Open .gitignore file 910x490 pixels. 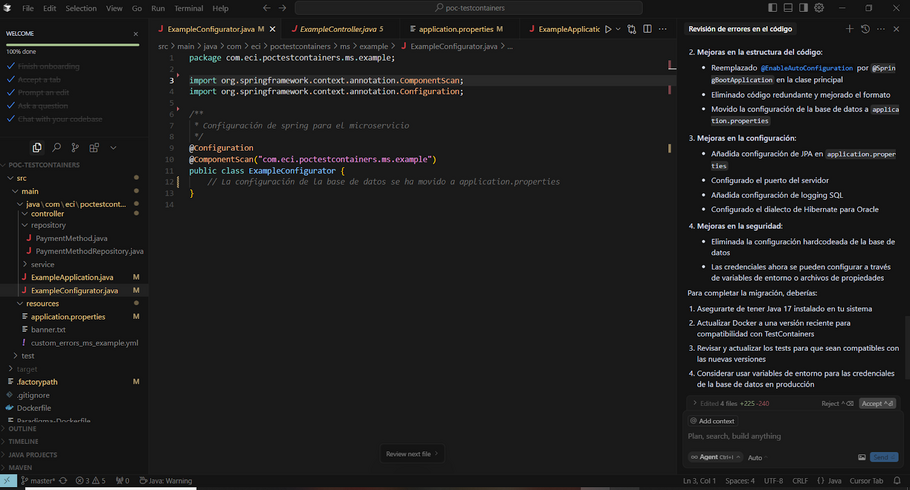33,395
